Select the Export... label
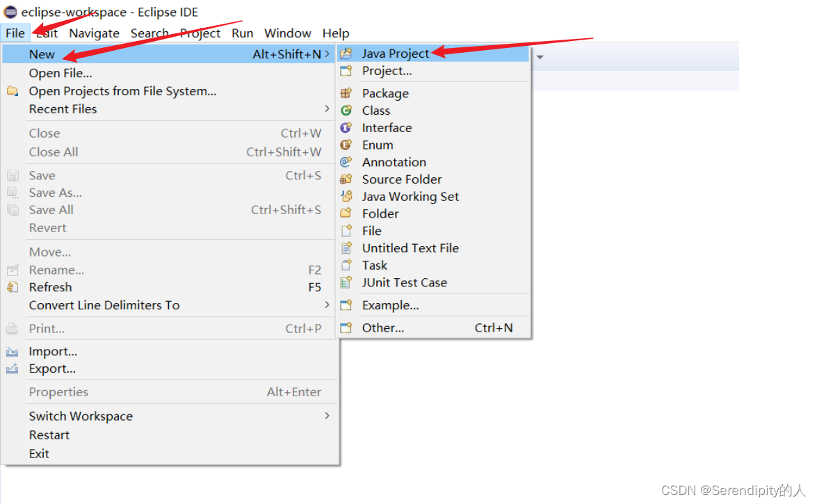 tap(52, 369)
